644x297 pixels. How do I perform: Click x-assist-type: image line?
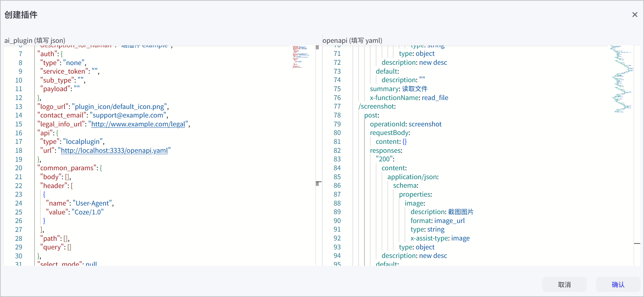(x=440, y=238)
